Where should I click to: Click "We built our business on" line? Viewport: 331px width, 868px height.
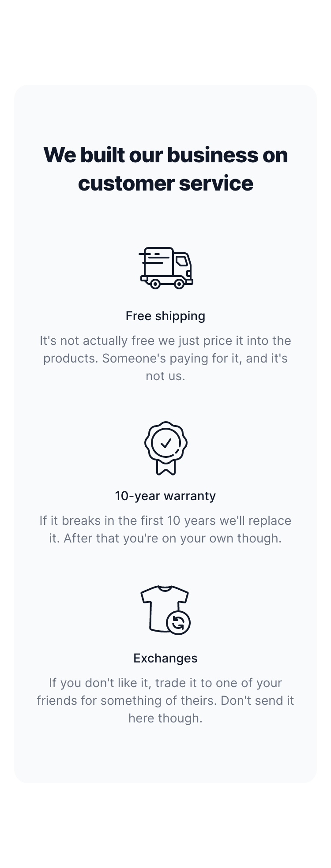coord(165,155)
